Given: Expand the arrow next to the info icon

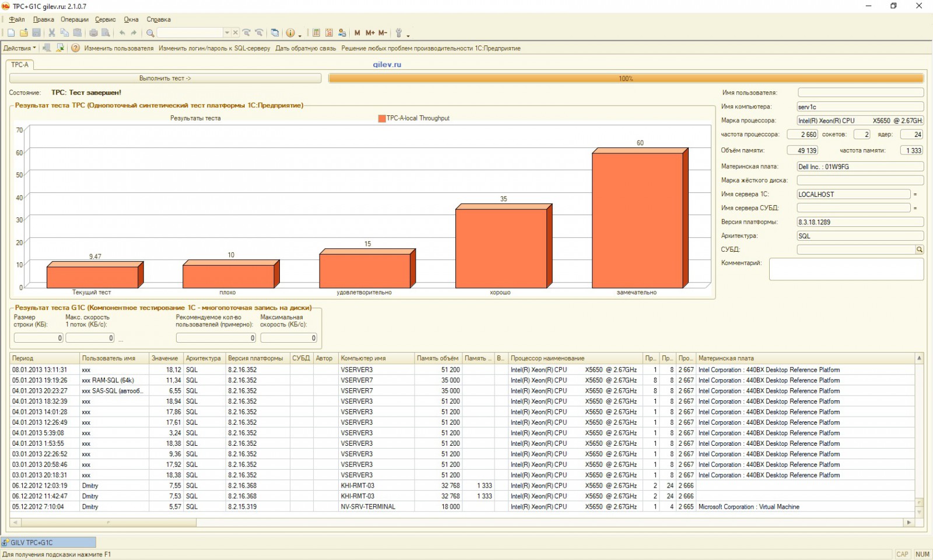Looking at the screenshot, I should point(300,34).
